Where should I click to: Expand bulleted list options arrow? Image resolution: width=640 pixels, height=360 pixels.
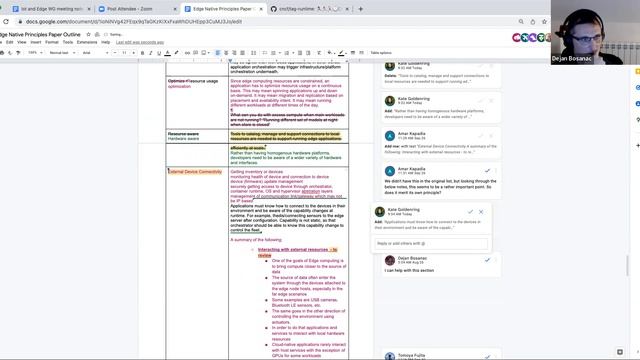(x=280, y=53)
